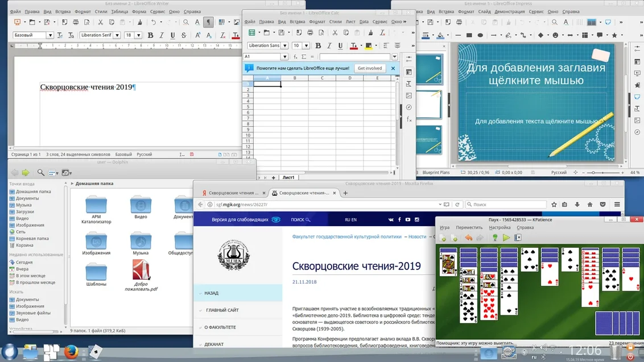Click the Bookmark star in Firefox
The height and width of the screenshot is (362, 644).
[554, 205]
